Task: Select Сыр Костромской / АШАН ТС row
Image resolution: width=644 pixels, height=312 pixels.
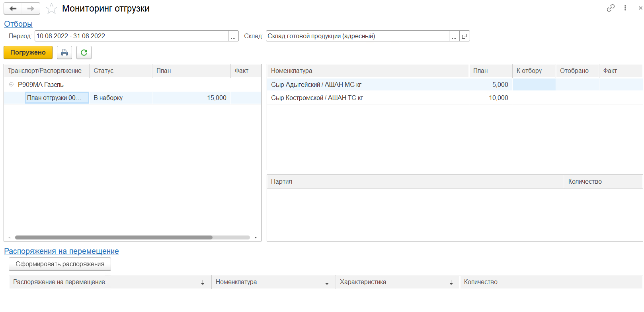Action: (x=317, y=98)
